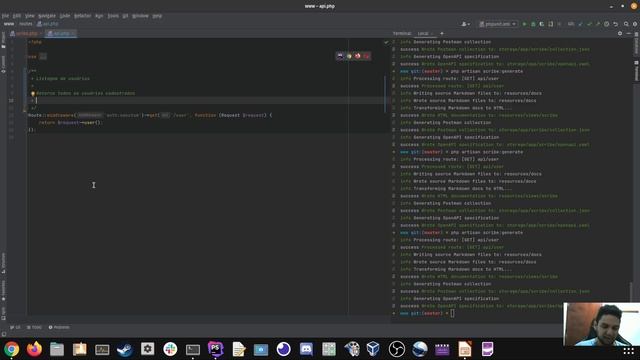Open the Code menu
The height and width of the screenshot is (360, 640).
click(x=65, y=16)
